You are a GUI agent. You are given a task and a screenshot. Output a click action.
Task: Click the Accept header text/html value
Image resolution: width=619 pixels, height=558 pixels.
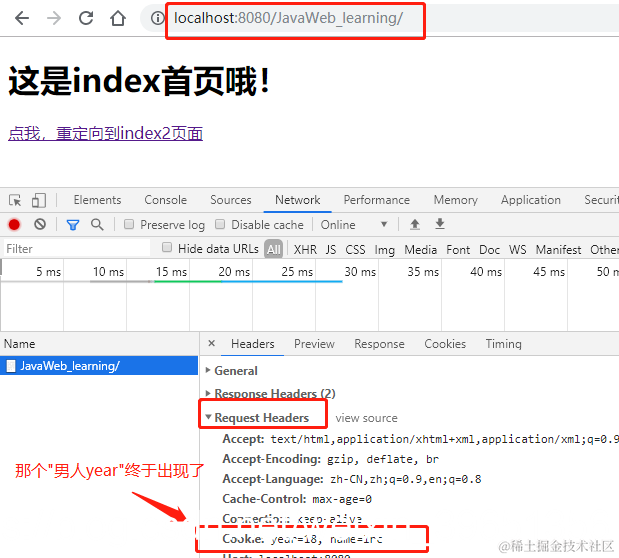pos(445,439)
